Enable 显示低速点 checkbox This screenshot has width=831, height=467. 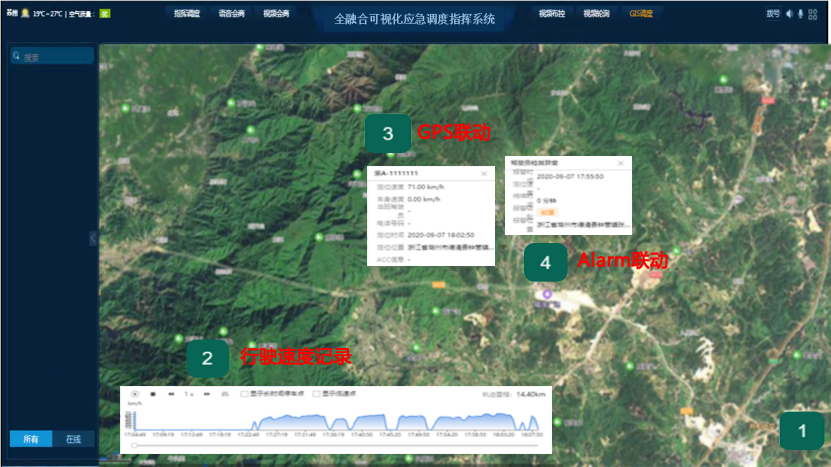point(317,394)
